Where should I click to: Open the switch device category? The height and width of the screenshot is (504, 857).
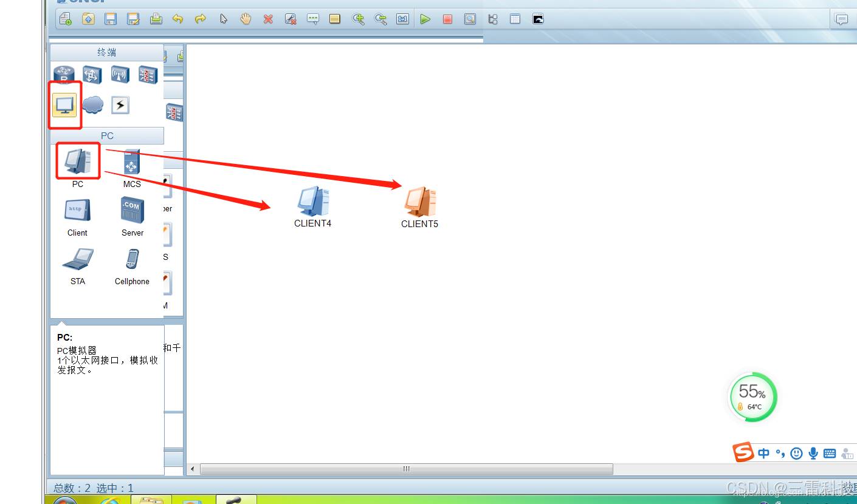(x=92, y=75)
